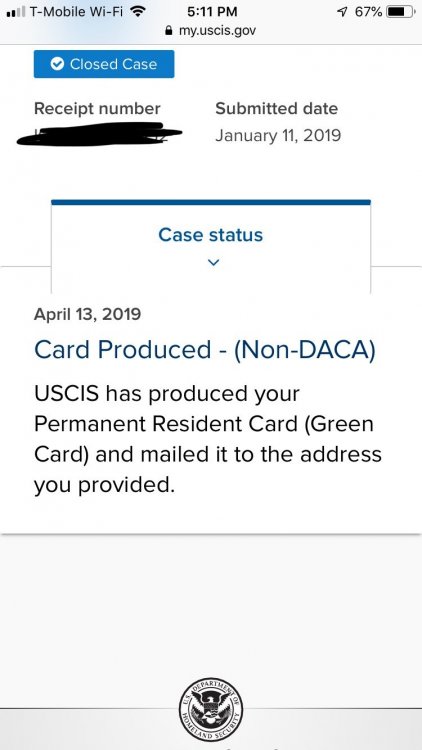Tap the Closed Case checkmark icon

click(57, 64)
